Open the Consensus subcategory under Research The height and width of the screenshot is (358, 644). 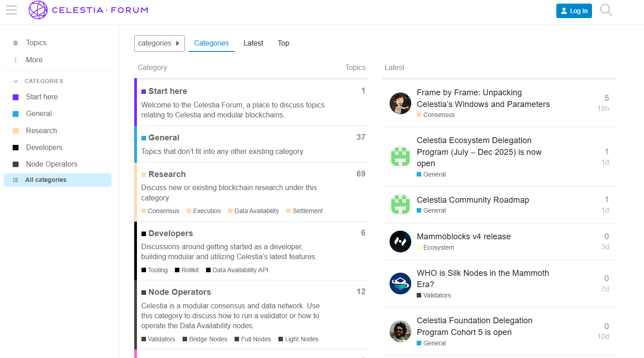(x=160, y=211)
